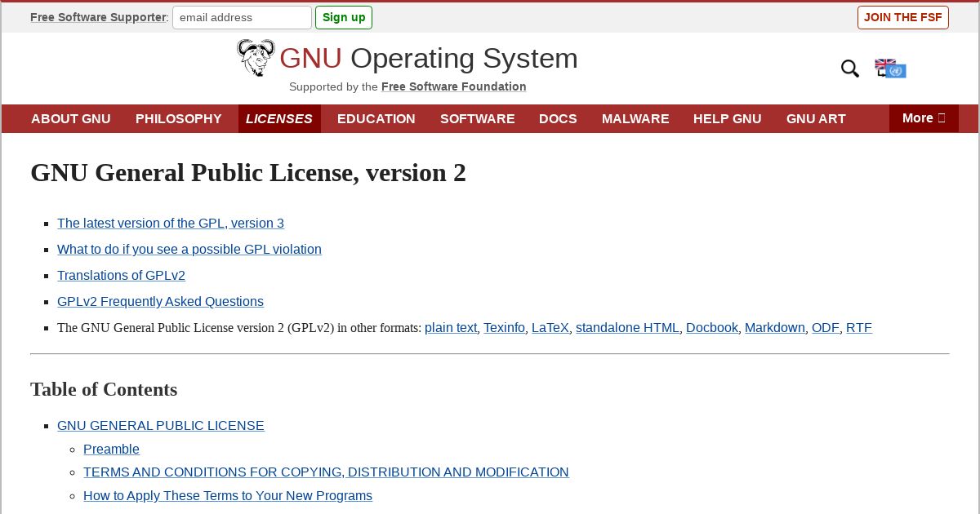Jump to How to Apply These Terms
Image resolution: width=980 pixels, height=514 pixels.
[228, 495]
